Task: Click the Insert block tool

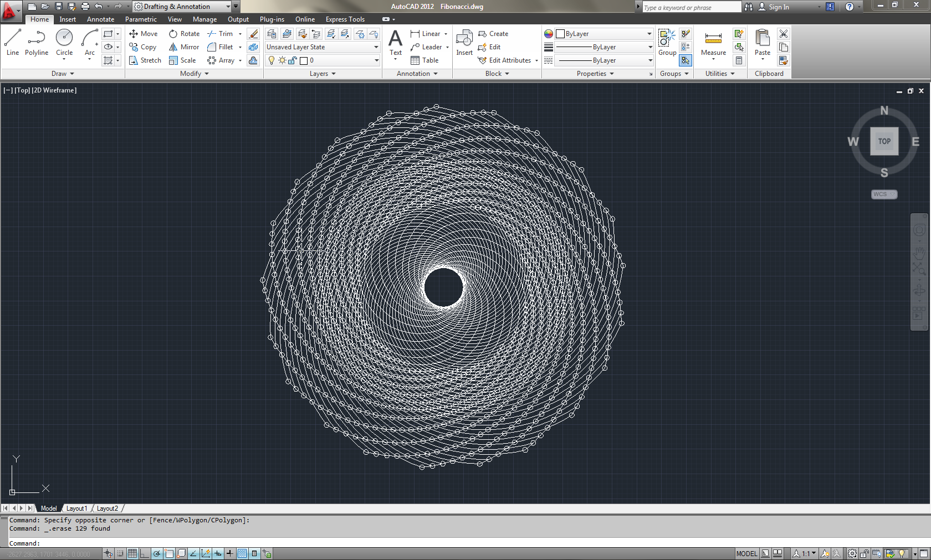Action: (x=464, y=43)
